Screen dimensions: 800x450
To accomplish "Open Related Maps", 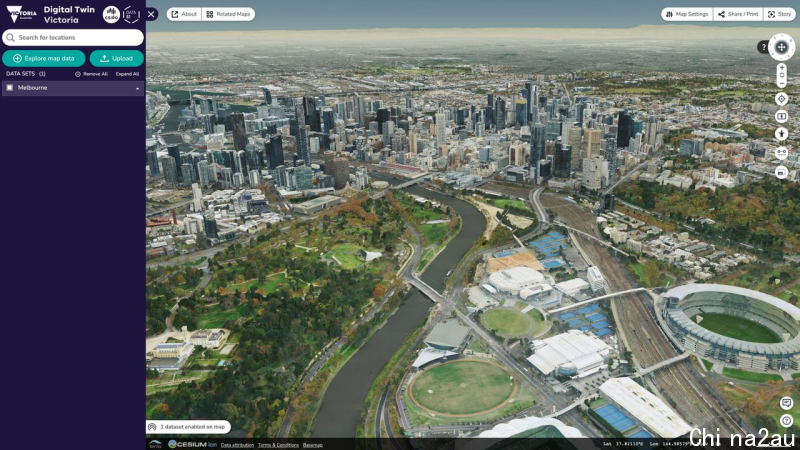I will click(x=228, y=14).
